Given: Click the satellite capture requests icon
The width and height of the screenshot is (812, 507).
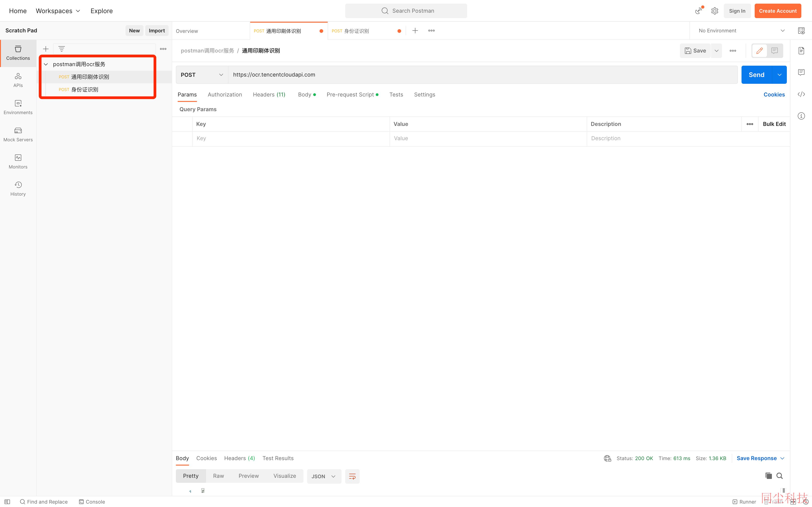Looking at the screenshot, I should click(x=699, y=11).
